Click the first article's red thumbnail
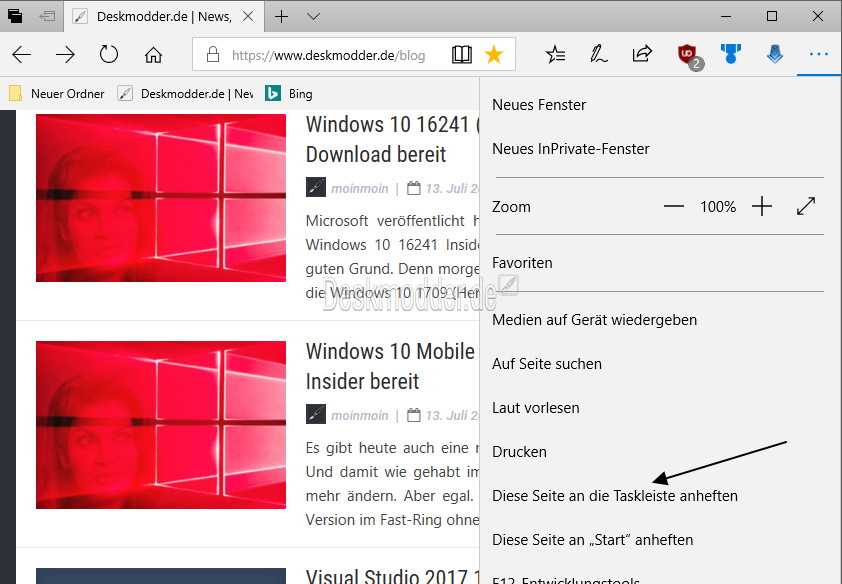 (161, 198)
